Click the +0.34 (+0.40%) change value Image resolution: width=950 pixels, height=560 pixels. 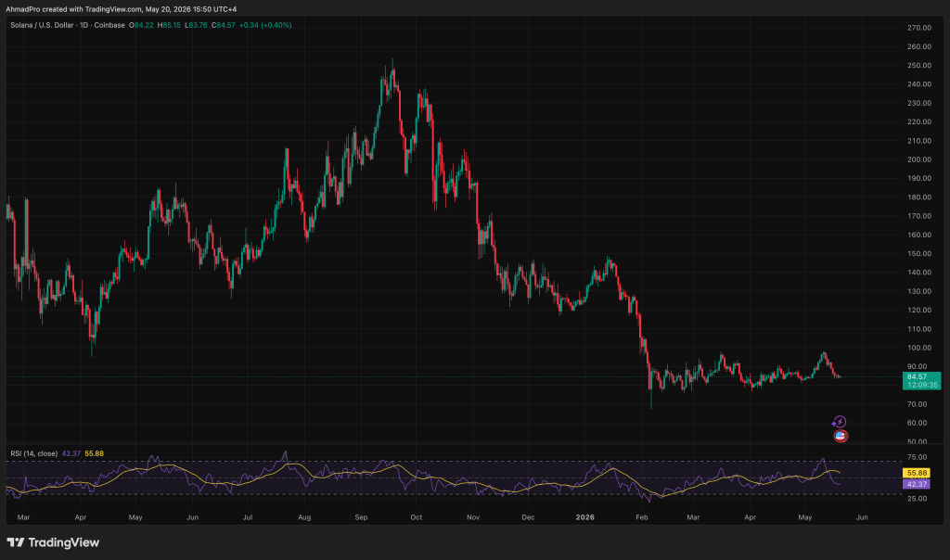265,25
